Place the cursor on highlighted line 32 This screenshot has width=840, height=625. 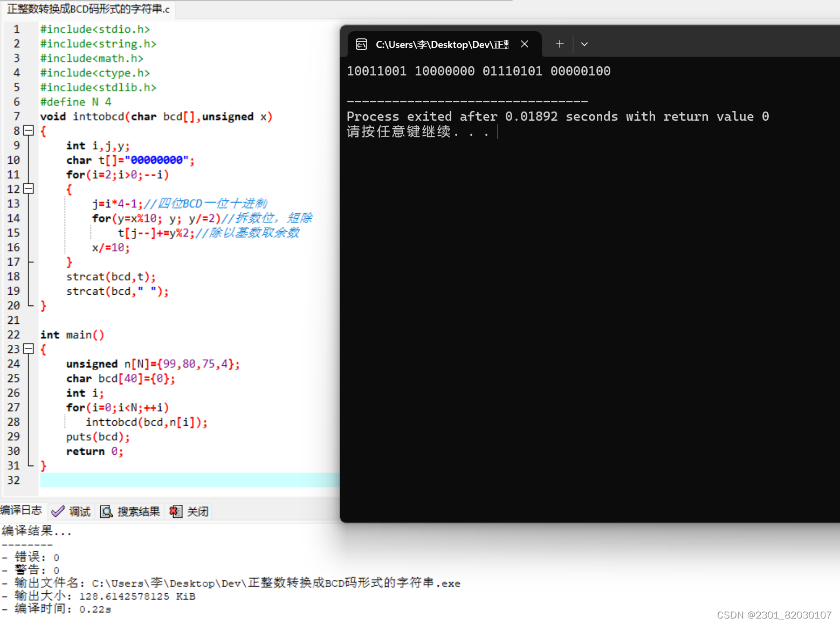pyautogui.click(x=162, y=480)
